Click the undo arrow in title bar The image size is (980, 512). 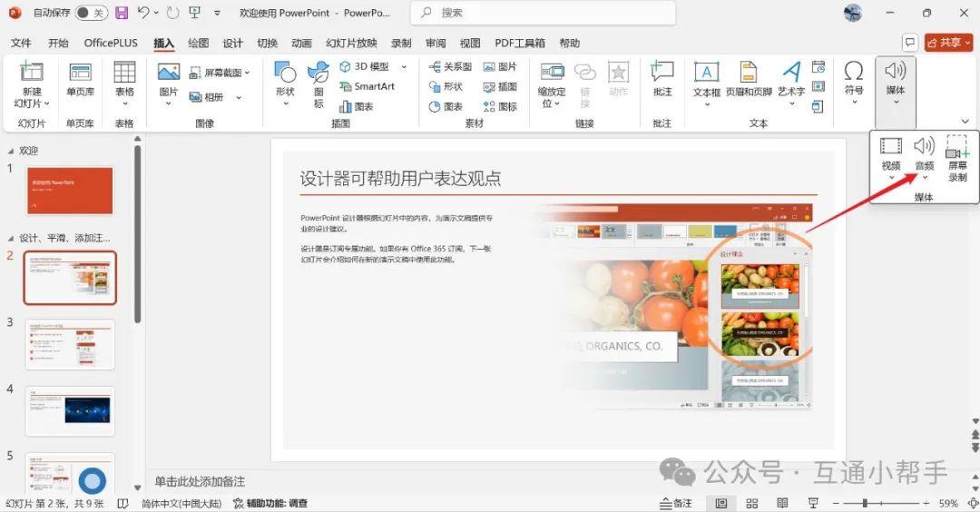tap(143, 13)
